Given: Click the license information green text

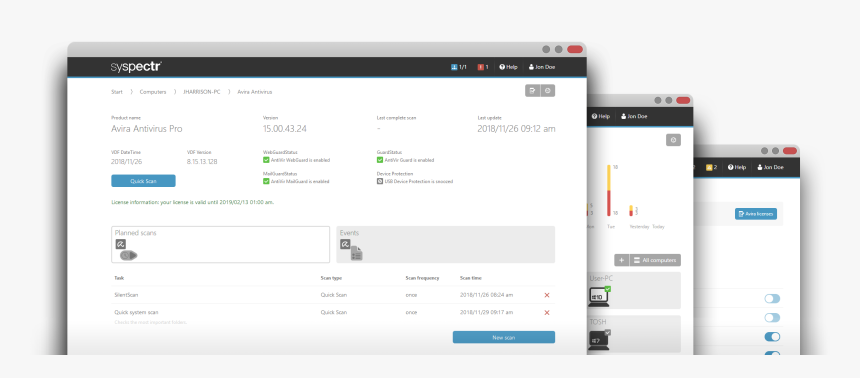Looking at the screenshot, I should point(193,202).
